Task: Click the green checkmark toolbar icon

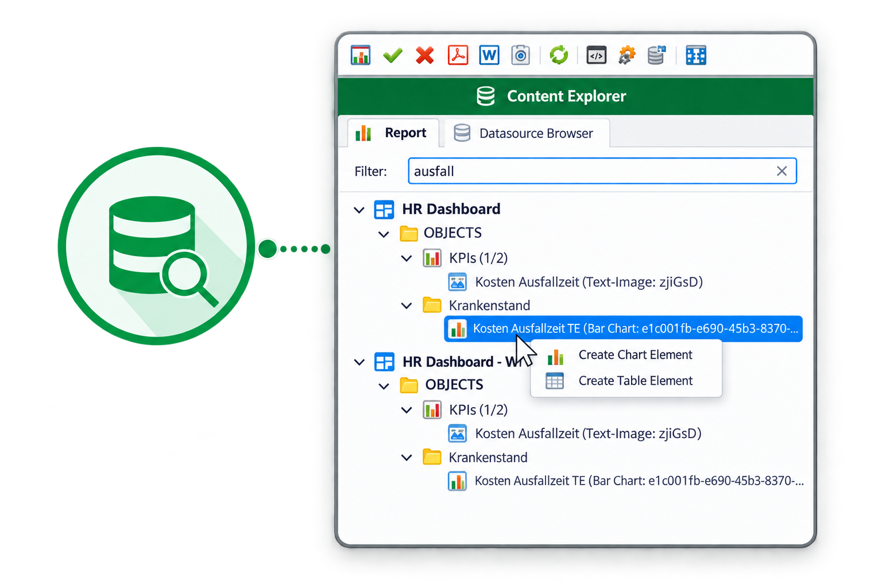Action: [x=393, y=55]
